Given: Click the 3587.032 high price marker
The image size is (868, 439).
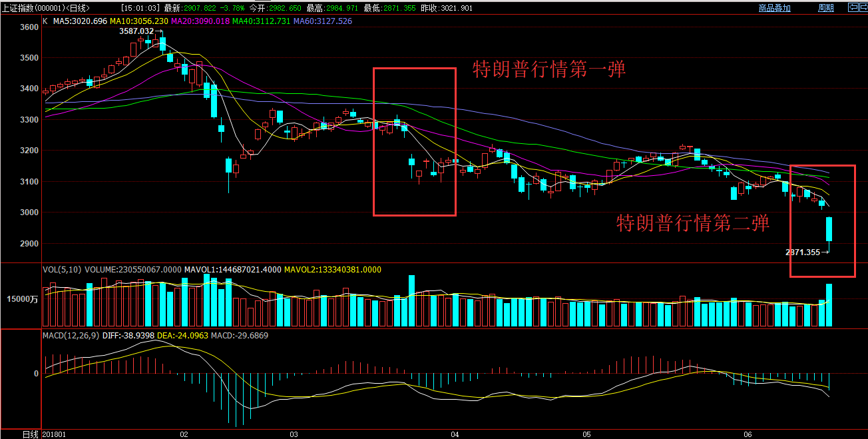Looking at the screenshot, I should [136, 31].
